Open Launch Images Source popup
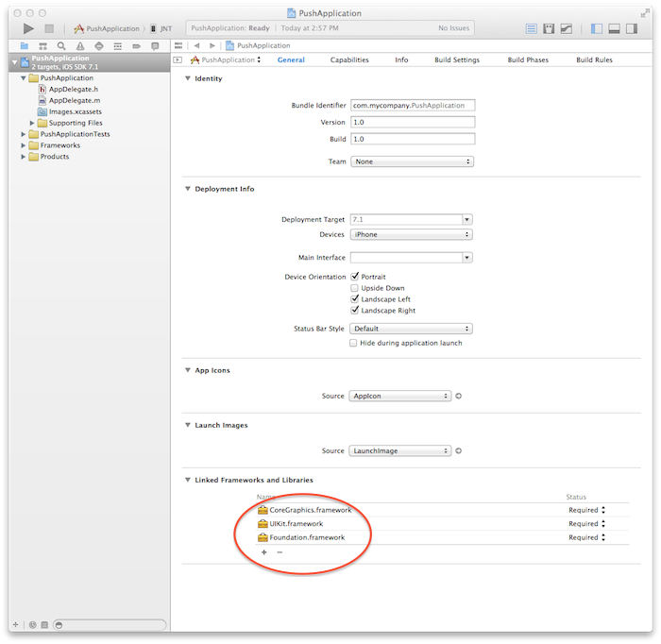Screen dimensions: 661x644 click(x=400, y=450)
